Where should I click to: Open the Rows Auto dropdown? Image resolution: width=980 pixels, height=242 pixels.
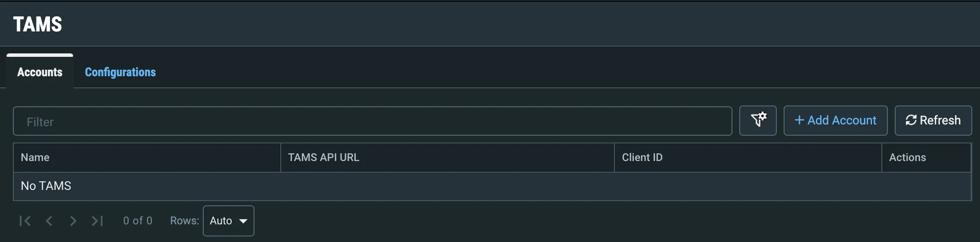click(229, 221)
